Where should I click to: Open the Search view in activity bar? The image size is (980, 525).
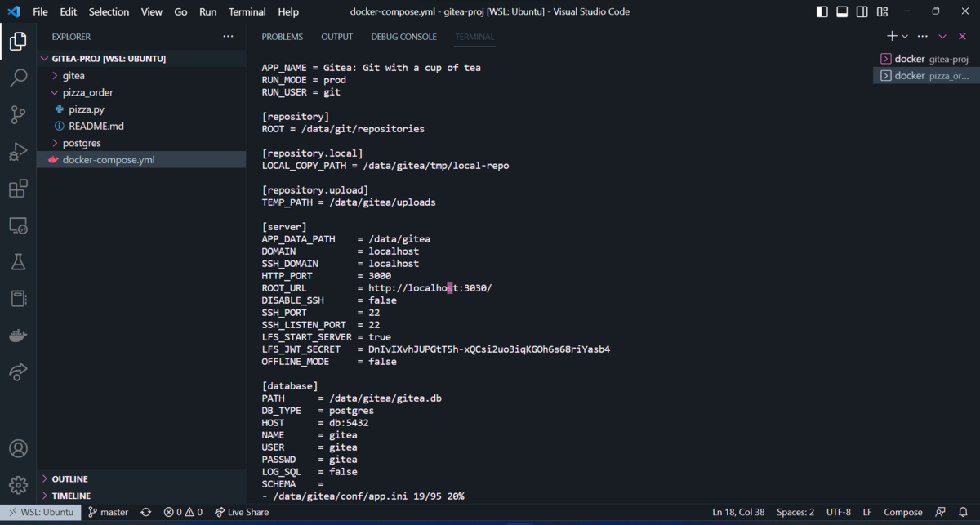coord(18,78)
